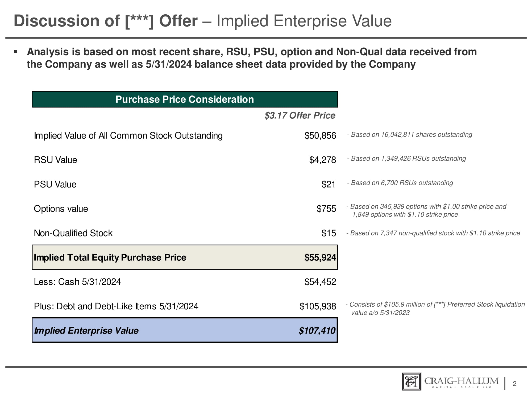Click the Options value row label
This screenshot has width=532, height=399.
coord(61,209)
